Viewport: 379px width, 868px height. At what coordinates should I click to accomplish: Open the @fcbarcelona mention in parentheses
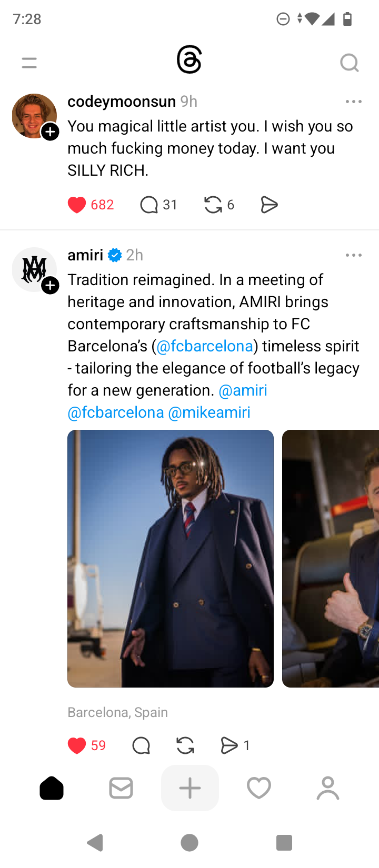(205, 346)
